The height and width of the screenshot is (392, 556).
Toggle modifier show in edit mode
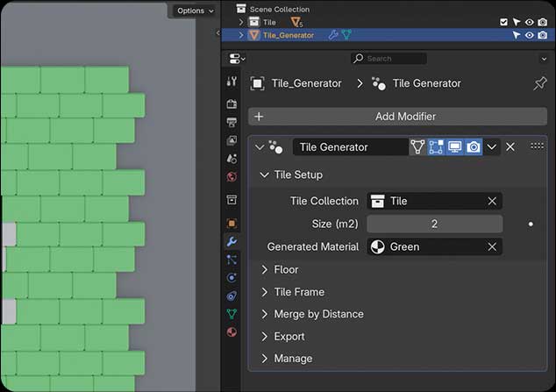[436, 147]
